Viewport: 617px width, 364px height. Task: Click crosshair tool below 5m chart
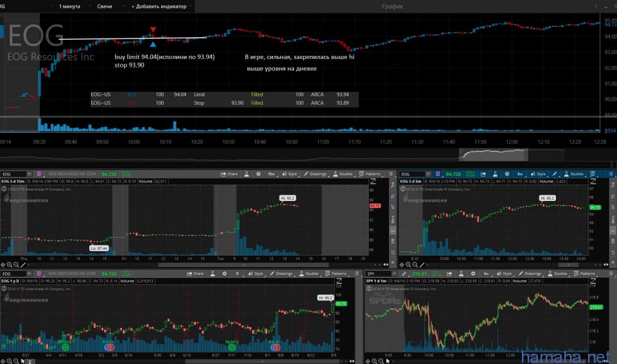(x=402, y=265)
